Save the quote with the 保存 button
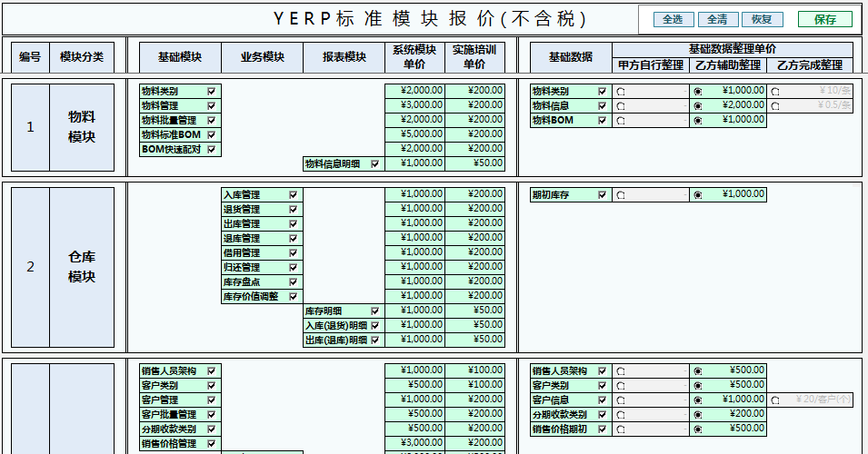Image resolution: width=868 pixels, height=454 pixels. pos(824,19)
